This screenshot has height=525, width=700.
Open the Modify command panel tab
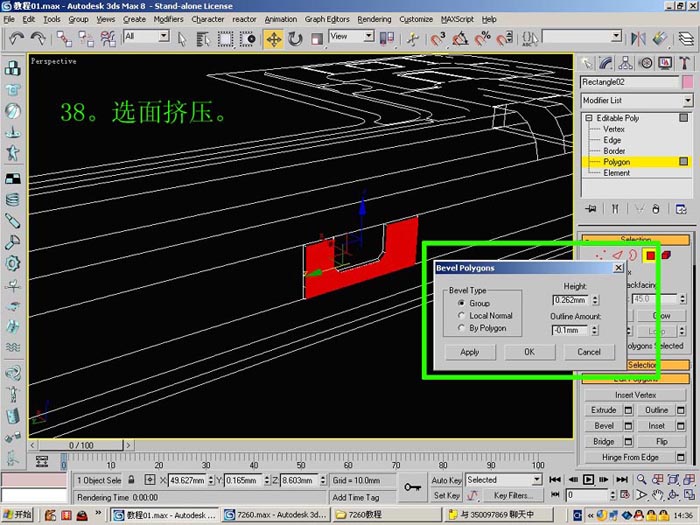pos(606,63)
